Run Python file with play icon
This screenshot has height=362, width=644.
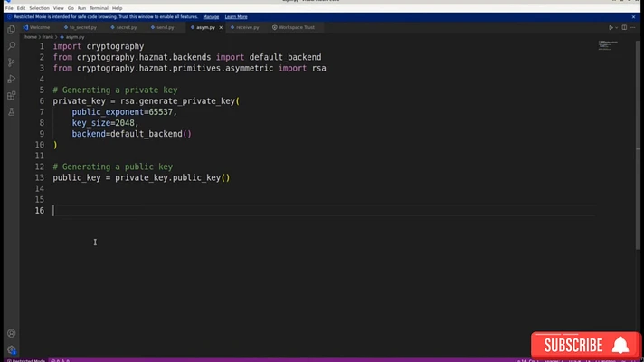611,27
